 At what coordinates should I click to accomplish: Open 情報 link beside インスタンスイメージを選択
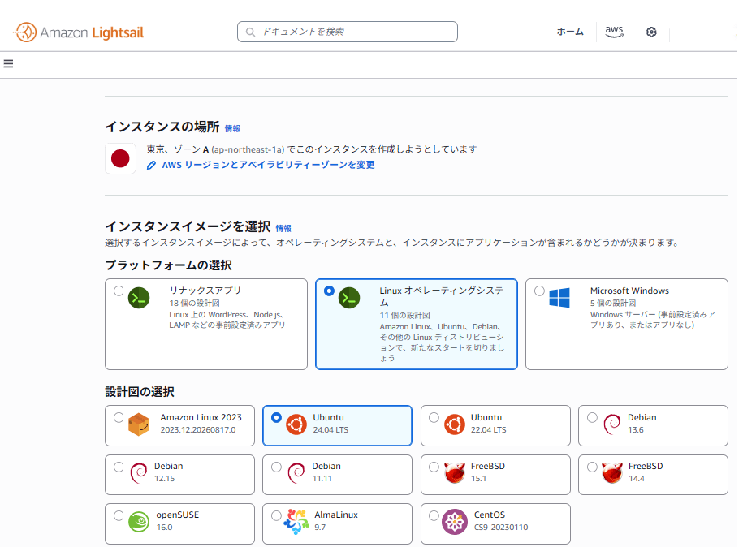(283, 228)
